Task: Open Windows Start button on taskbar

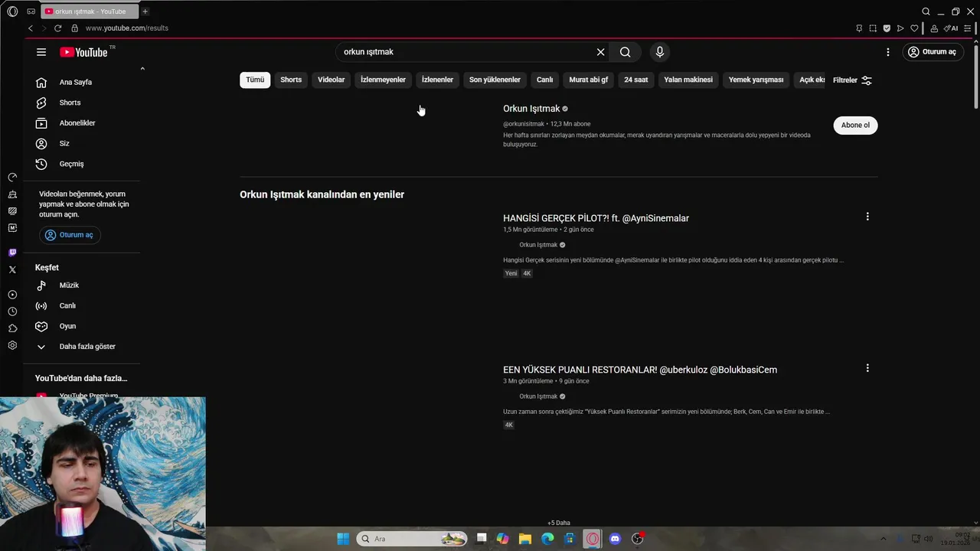Action: click(x=343, y=539)
